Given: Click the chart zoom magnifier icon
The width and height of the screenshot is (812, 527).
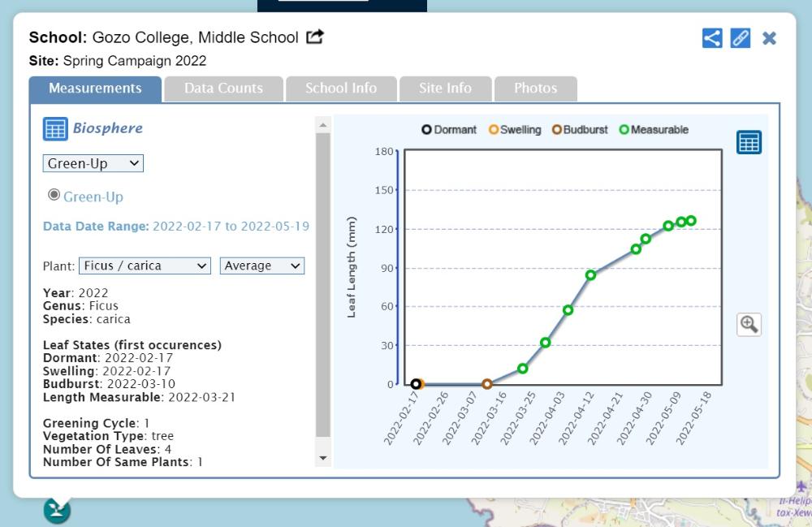Looking at the screenshot, I should point(749,324).
